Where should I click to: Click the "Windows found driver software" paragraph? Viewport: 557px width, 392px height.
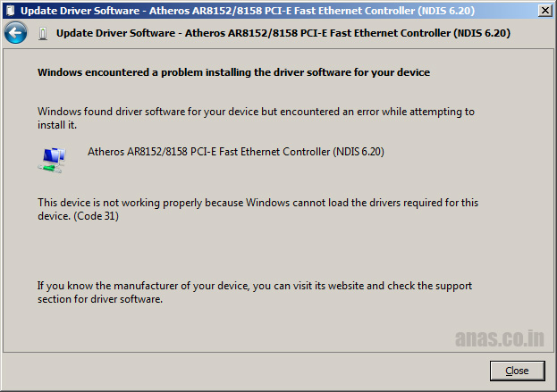click(x=256, y=118)
